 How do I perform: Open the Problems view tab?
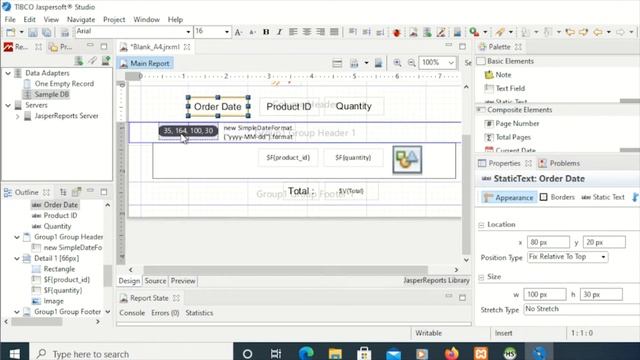coord(559,163)
